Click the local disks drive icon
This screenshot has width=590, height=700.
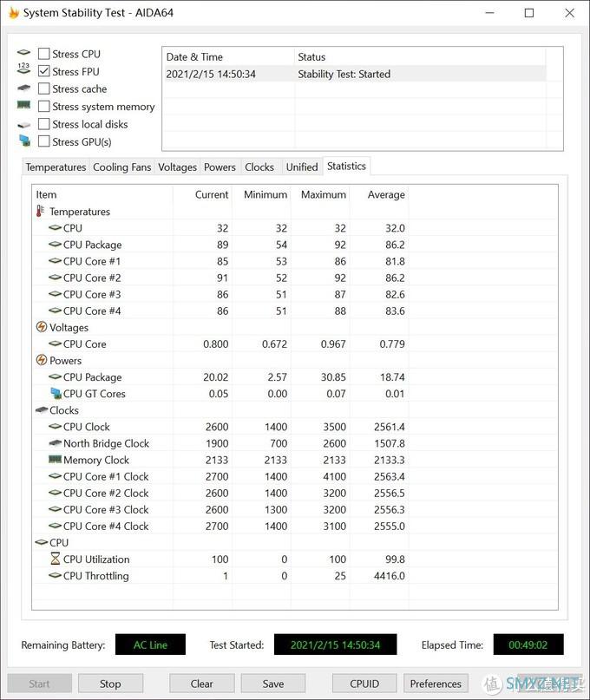[x=23, y=125]
